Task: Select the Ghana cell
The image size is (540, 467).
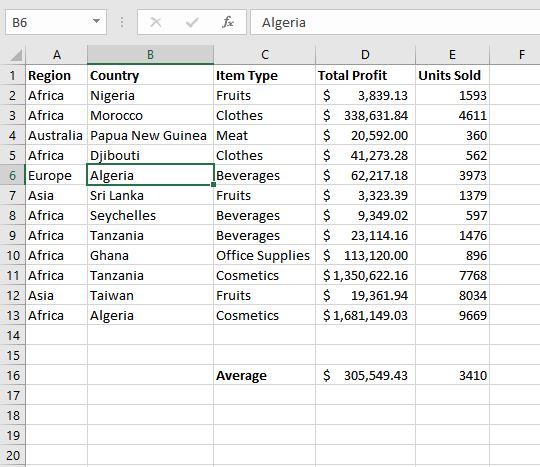Action: [x=150, y=255]
